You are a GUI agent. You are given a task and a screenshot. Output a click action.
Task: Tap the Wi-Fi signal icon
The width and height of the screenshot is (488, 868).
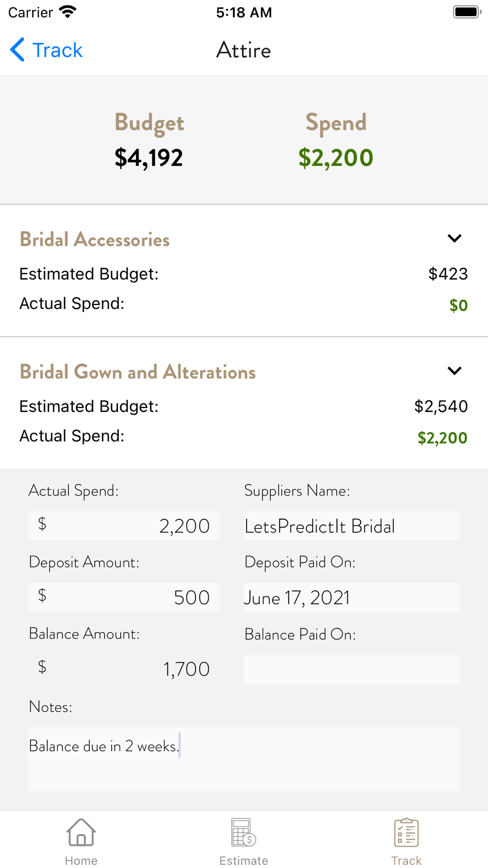68,12
